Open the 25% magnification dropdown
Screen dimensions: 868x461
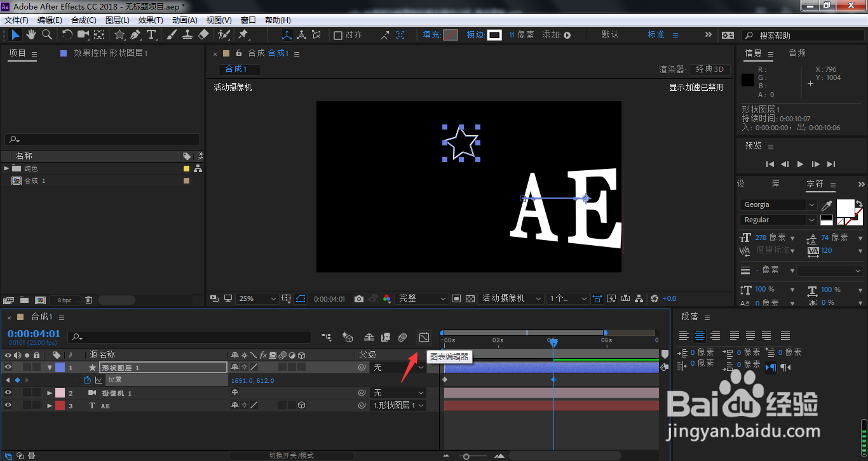pos(257,298)
